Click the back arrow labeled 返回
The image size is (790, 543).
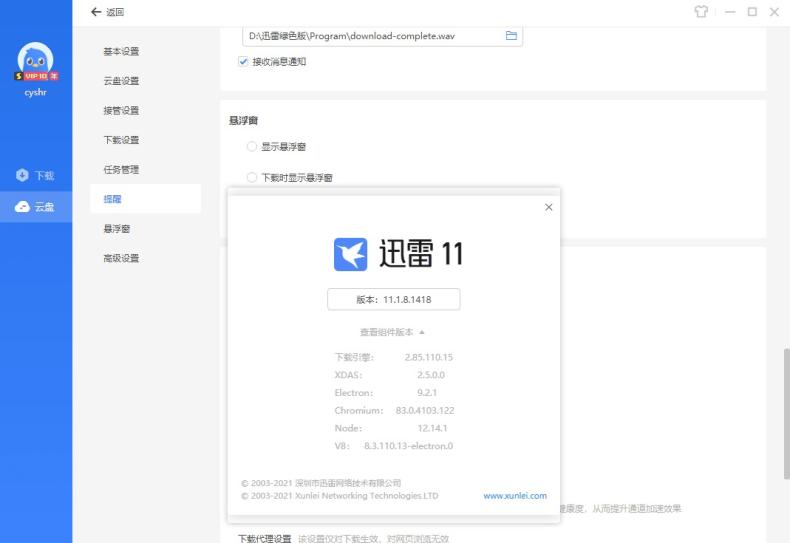(107, 12)
